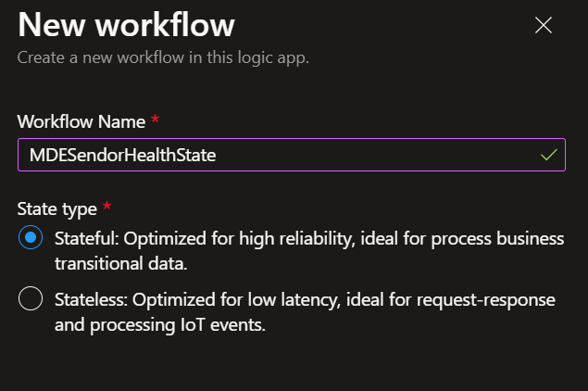588x391 pixels.
Task: Click the empty space inside the name field
Action: pyautogui.click(x=389, y=156)
